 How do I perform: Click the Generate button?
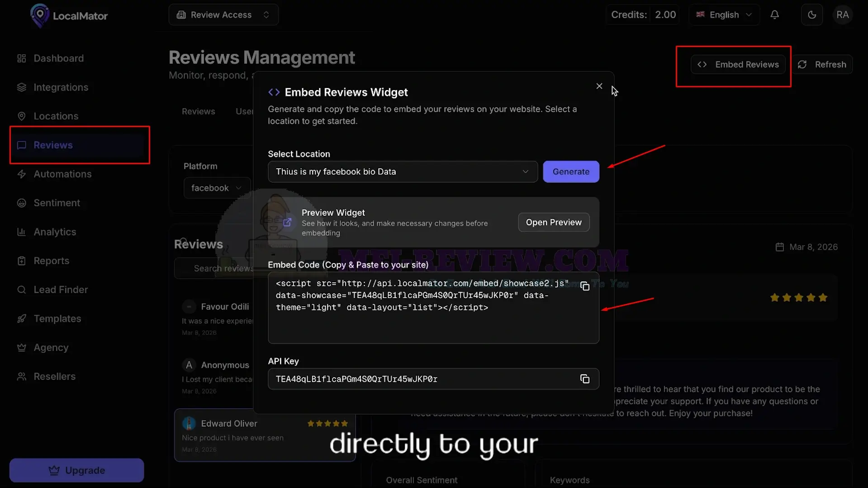pyautogui.click(x=571, y=172)
